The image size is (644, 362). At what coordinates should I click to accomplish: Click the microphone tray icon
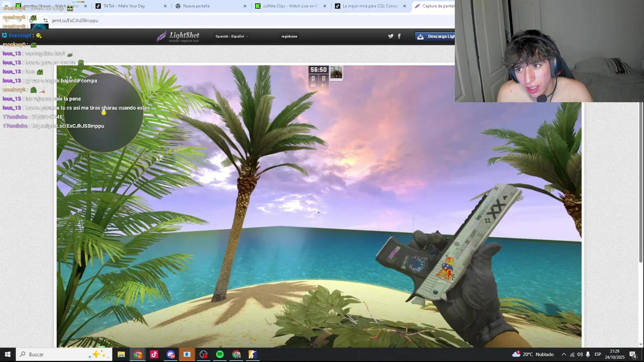(x=588, y=354)
